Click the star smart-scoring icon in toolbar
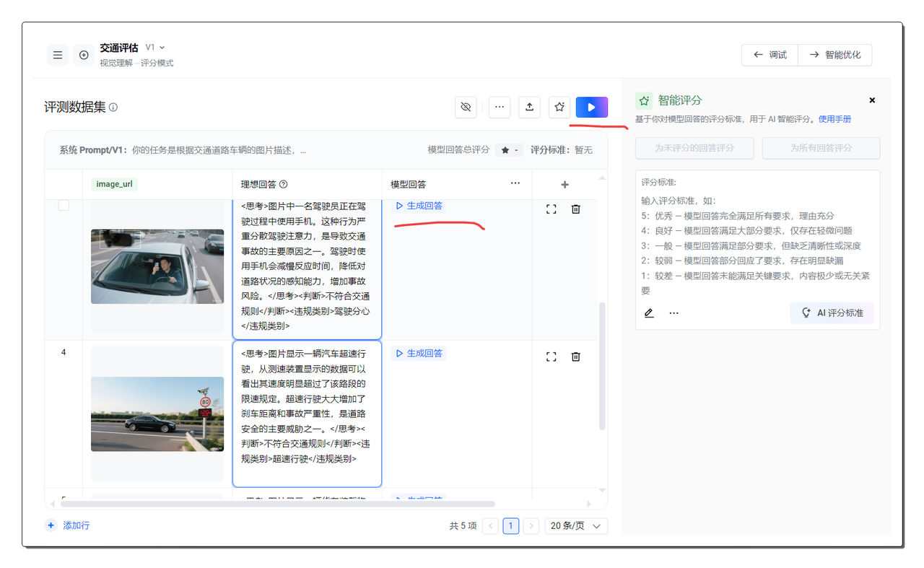 pos(559,107)
